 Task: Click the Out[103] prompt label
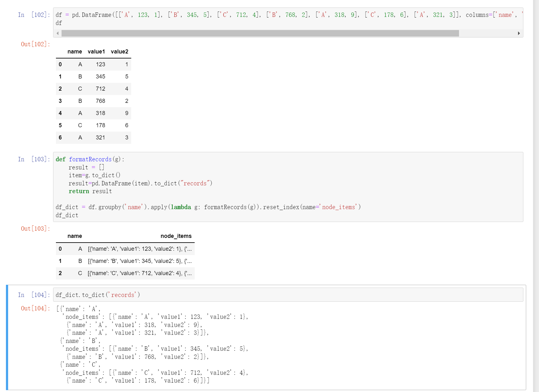[35, 229]
